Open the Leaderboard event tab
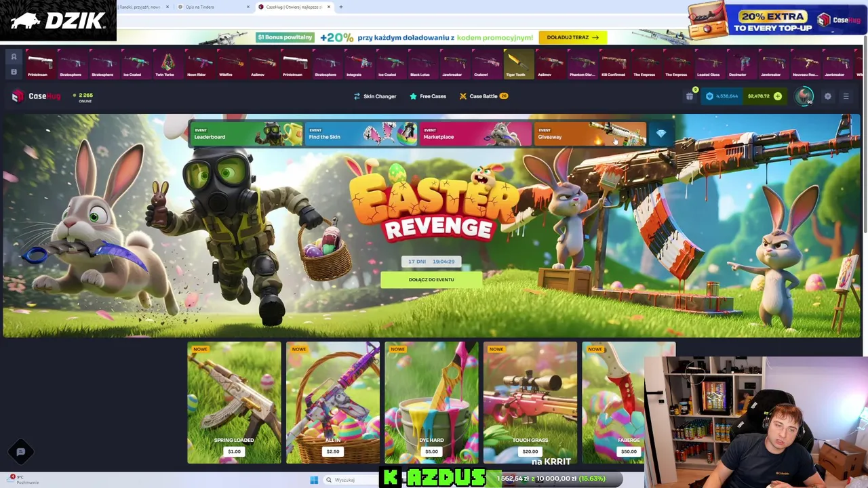 245,134
